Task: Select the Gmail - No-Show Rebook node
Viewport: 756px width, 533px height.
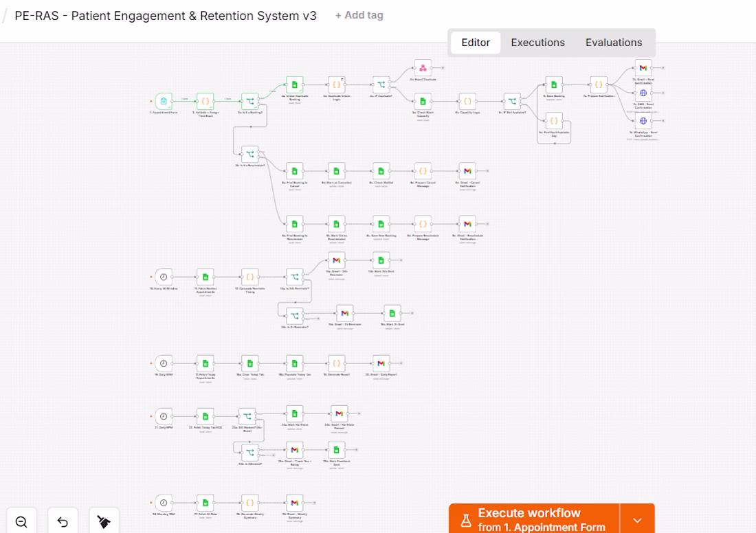Action: coord(339,413)
